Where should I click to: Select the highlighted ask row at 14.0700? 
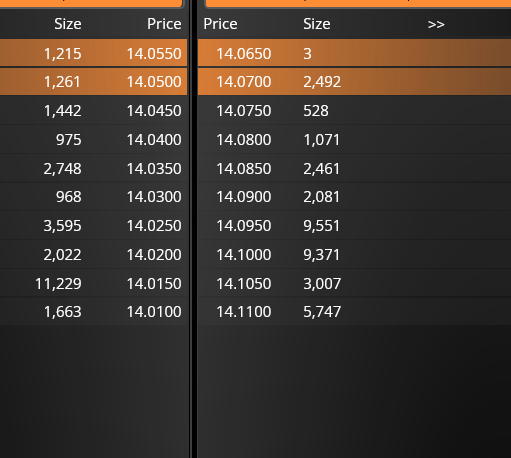[354, 82]
